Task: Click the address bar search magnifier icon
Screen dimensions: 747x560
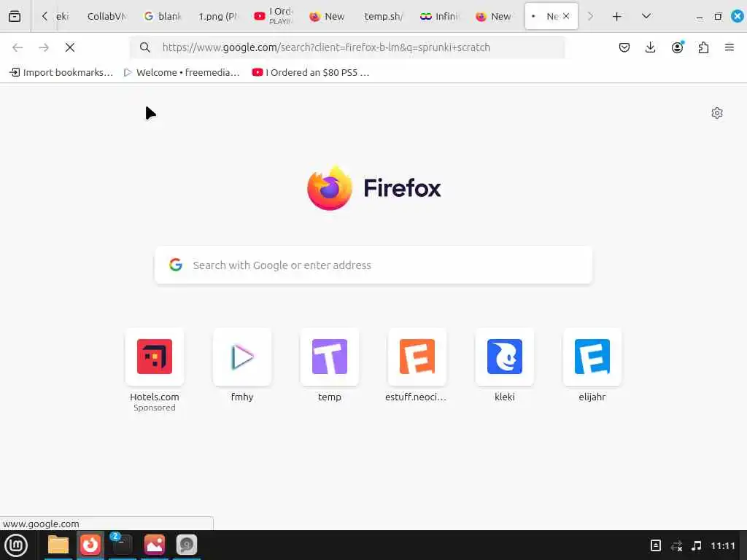Action: point(145,47)
